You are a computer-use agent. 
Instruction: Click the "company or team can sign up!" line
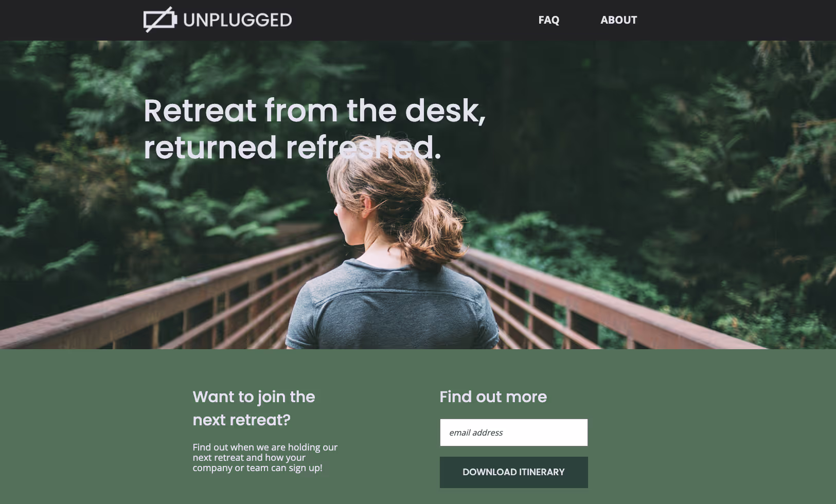(x=257, y=468)
